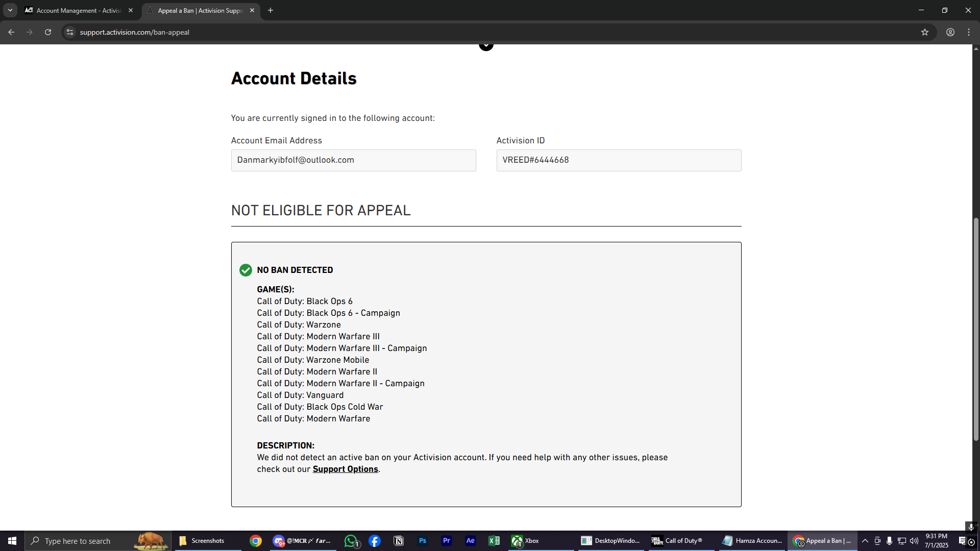Open the Chrome profile icon

(x=950, y=32)
